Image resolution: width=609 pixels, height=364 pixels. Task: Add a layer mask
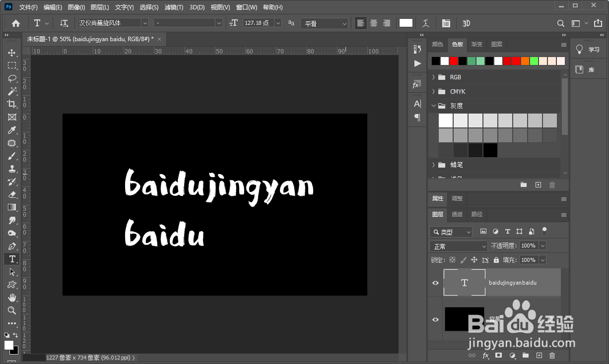[499, 356]
